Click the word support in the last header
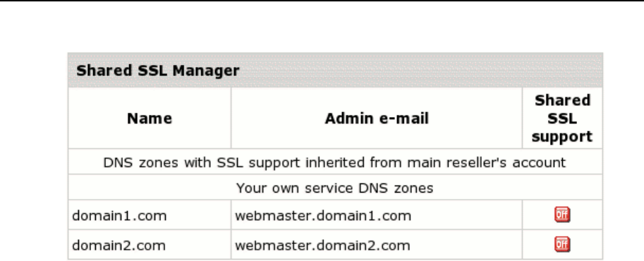Viewport: 644px width, 261px height. coord(562,136)
